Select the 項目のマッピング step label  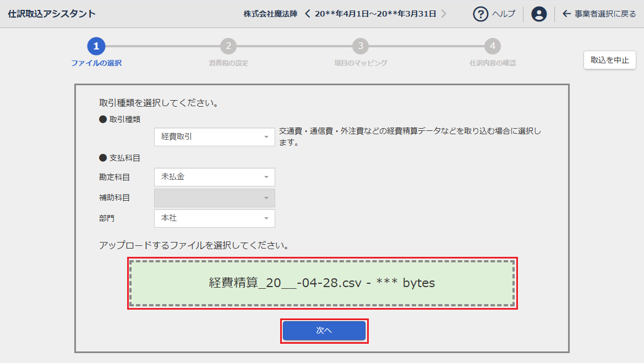[361, 63]
